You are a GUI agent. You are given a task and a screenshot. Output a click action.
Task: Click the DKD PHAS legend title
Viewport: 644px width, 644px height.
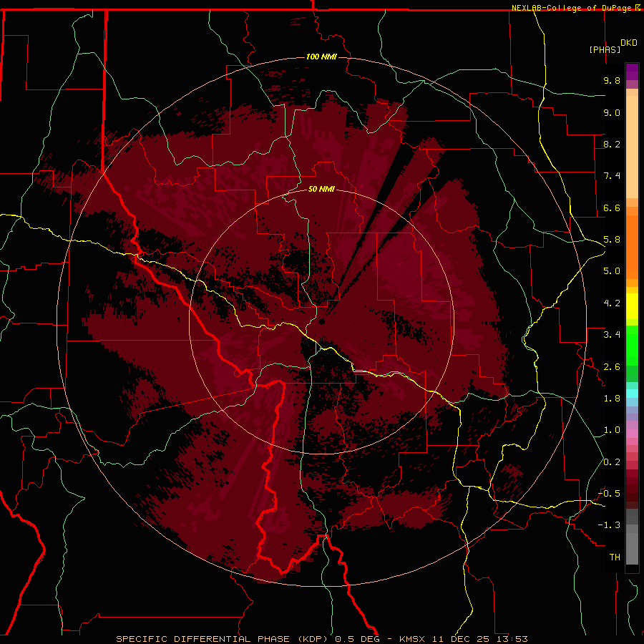[613, 46]
